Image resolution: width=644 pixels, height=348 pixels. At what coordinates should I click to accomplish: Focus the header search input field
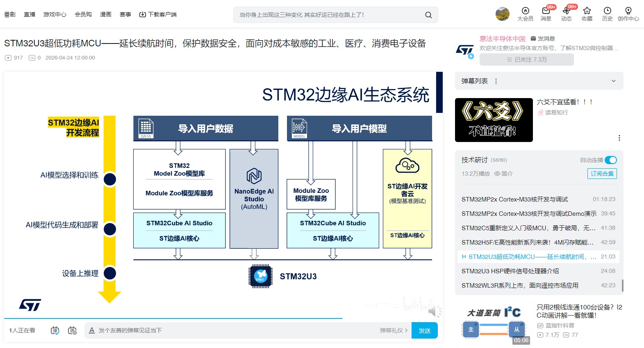coord(330,15)
